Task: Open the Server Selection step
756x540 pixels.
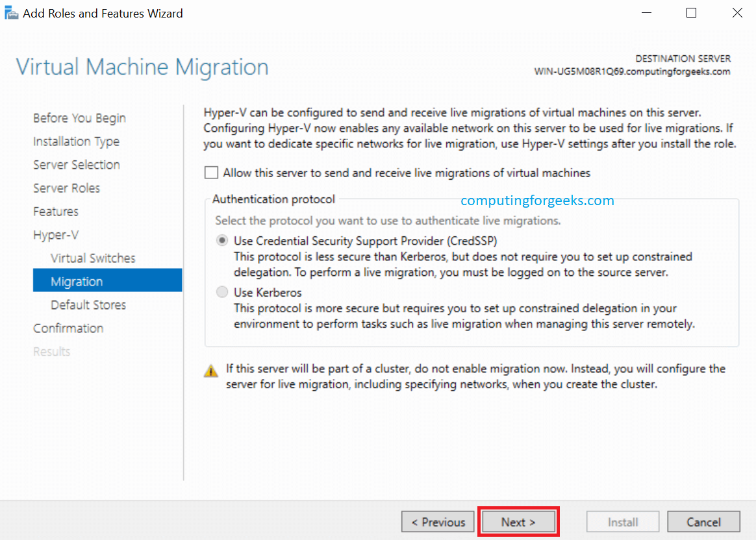Action: pyautogui.click(x=77, y=165)
